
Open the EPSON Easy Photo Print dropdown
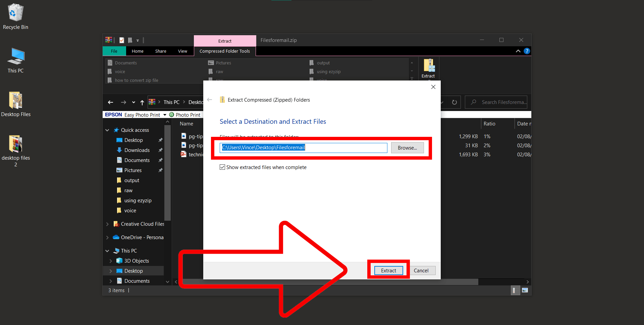click(164, 115)
